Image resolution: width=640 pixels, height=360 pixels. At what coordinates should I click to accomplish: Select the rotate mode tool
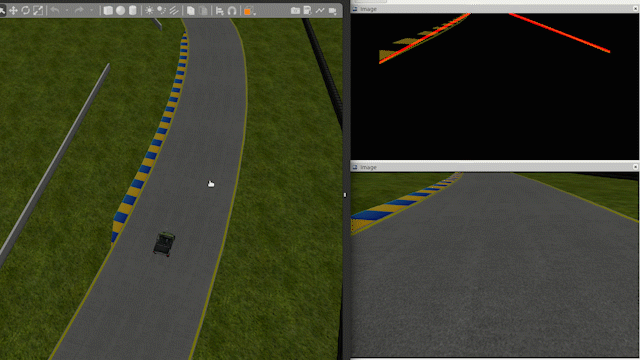[26, 11]
